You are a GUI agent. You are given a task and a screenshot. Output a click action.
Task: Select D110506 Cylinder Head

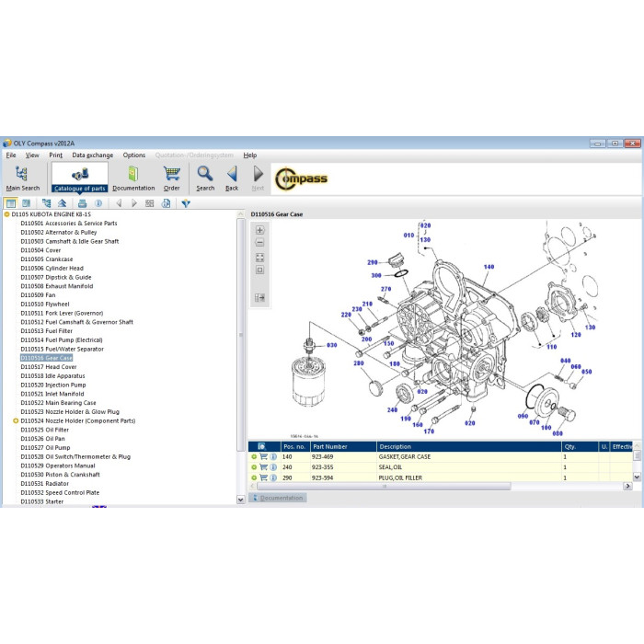click(52, 269)
